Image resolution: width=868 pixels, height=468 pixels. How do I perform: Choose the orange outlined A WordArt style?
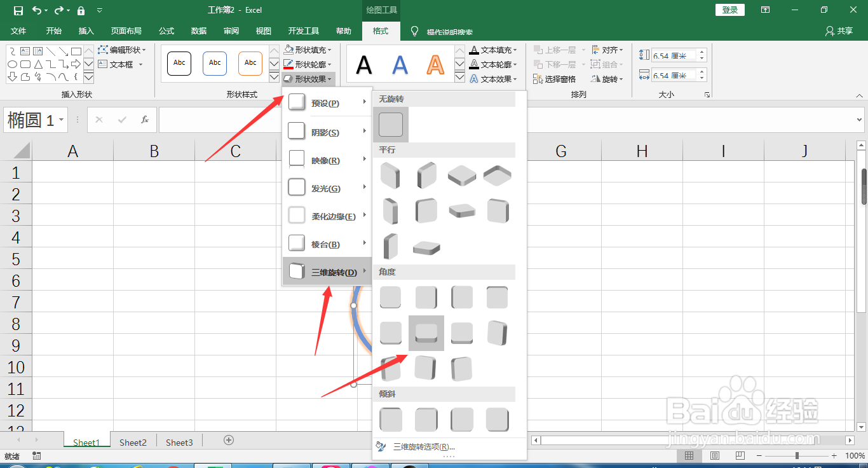tap(435, 64)
